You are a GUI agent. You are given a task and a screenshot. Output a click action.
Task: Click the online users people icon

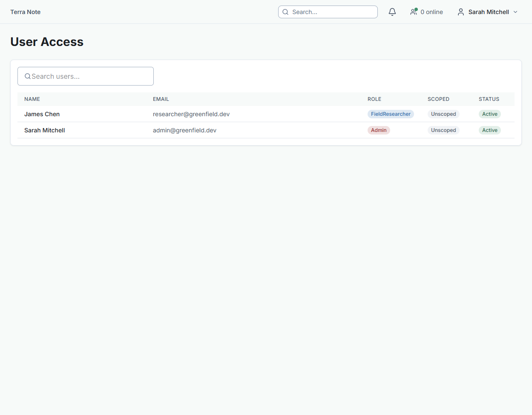pos(414,12)
